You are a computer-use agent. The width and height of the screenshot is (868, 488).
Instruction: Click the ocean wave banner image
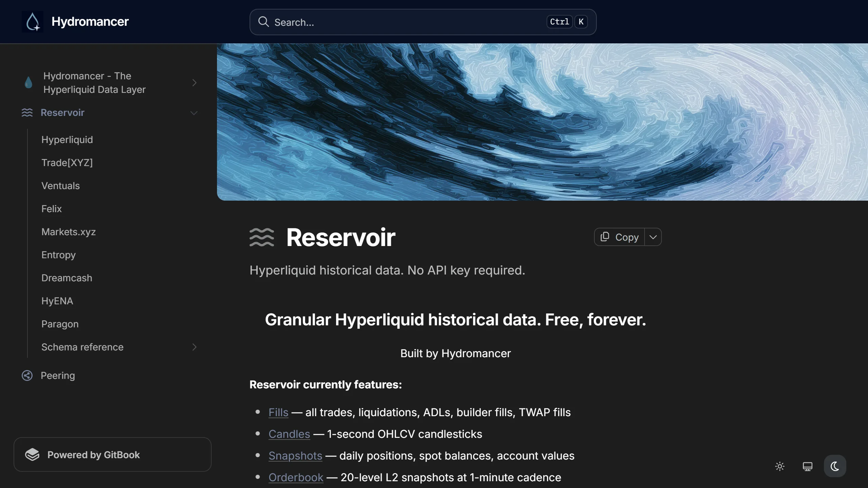click(x=542, y=122)
